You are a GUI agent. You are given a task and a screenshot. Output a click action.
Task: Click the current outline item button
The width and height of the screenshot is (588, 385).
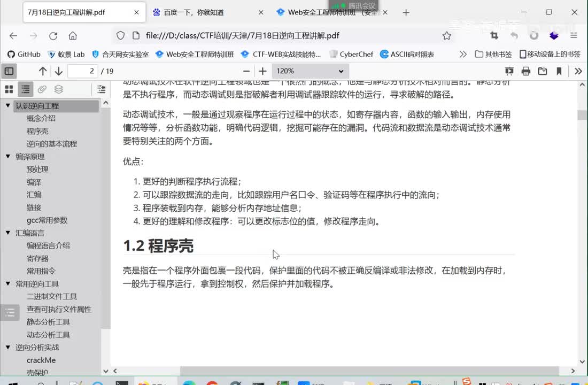[x=101, y=89]
